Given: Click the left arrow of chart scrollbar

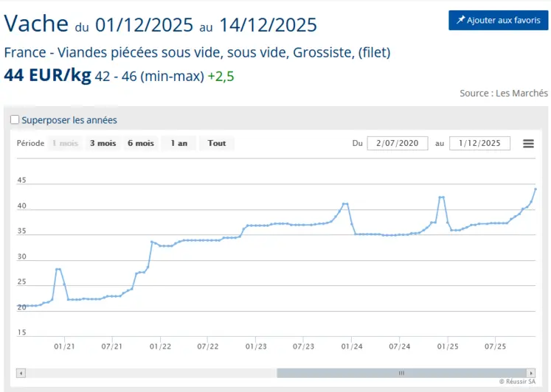Looking at the screenshot, I should (x=21, y=373).
